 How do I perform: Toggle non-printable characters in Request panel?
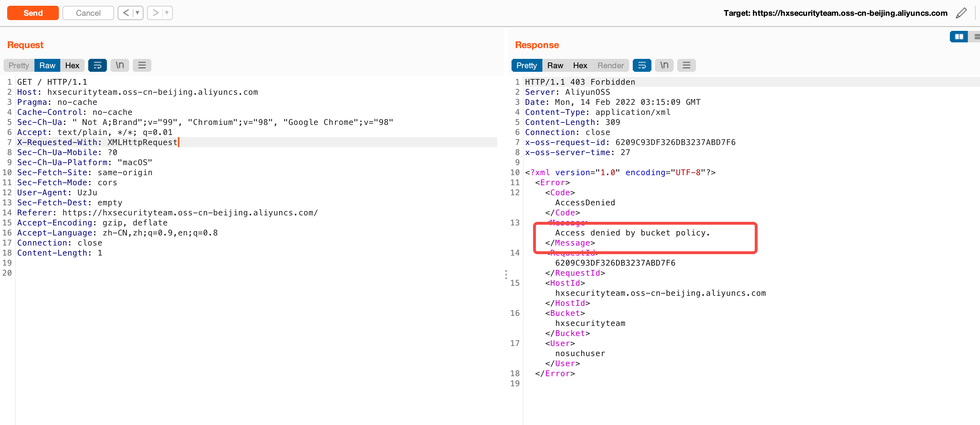tap(120, 65)
